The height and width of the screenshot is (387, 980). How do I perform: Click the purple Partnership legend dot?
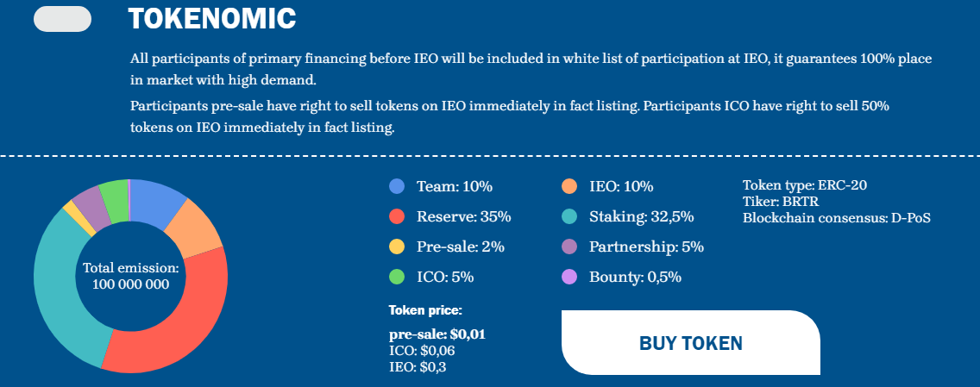[x=569, y=247]
